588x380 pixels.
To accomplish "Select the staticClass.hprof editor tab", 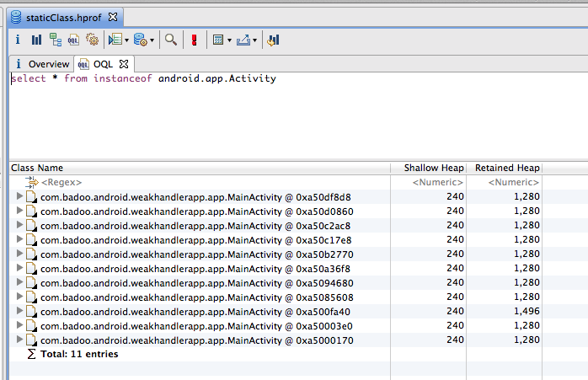I will [x=57, y=16].
